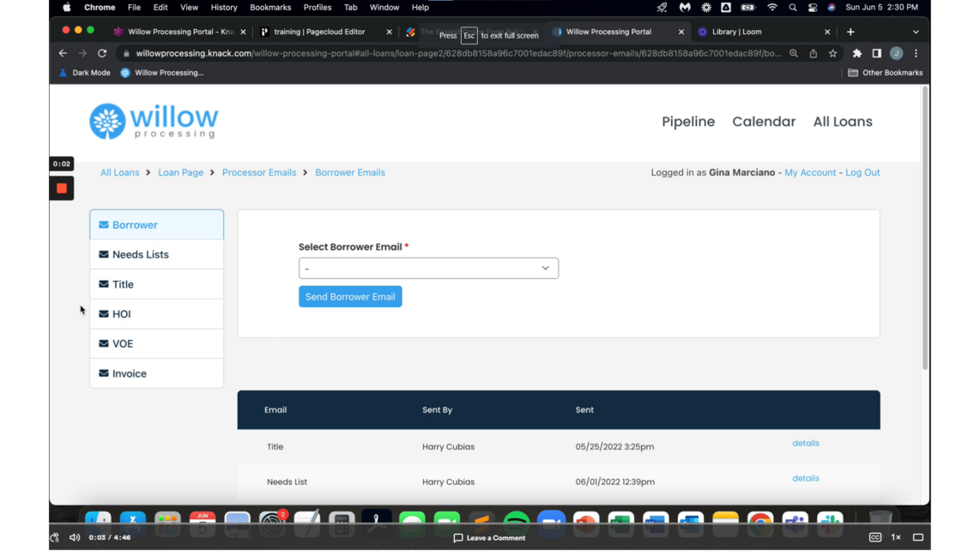Select the Needs Lists email tab
Viewport: 980px width, 551px height.
tap(156, 255)
